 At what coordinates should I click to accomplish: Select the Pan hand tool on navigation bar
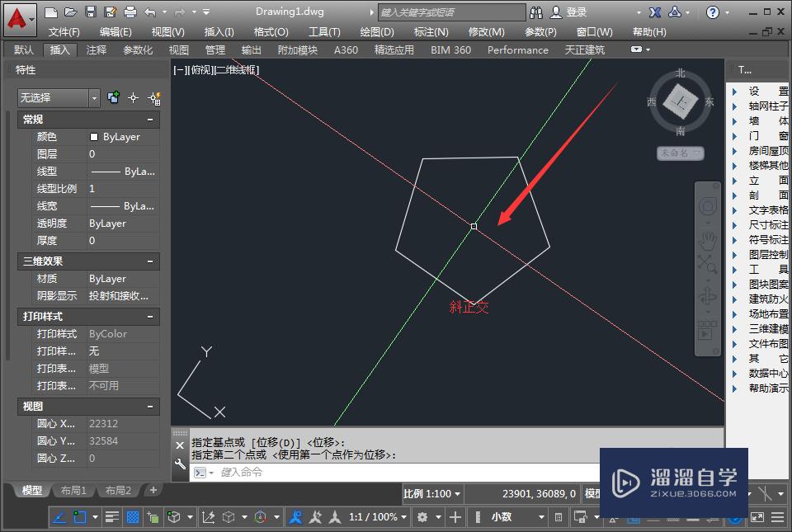coord(707,241)
